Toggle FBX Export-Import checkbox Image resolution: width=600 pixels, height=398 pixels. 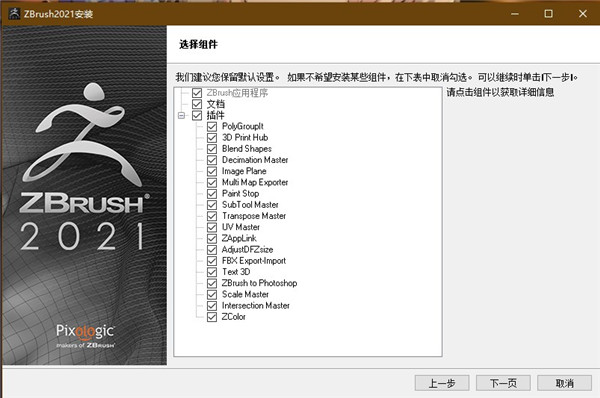(212, 261)
